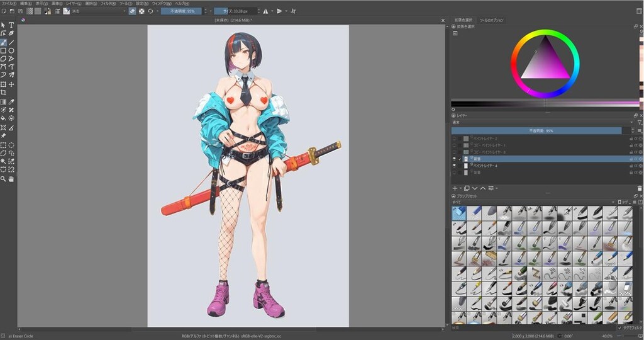Activate the Pan hand tool
644x340 pixels.
tap(11, 179)
